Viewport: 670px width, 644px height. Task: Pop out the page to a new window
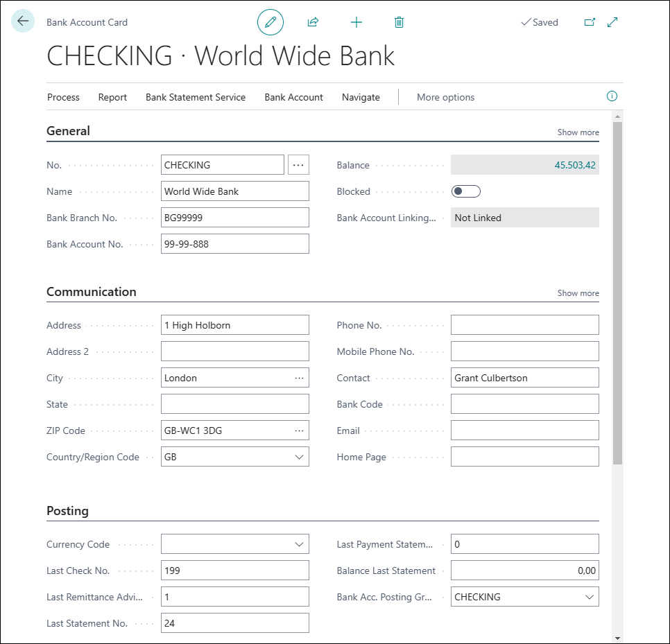click(590, 21)
